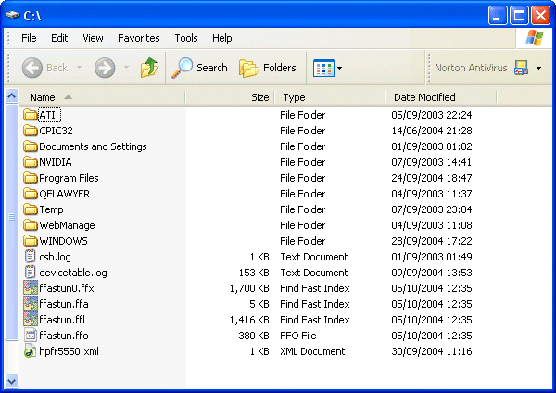Select the ffastun0.ffx file icon

pos(30,288)
